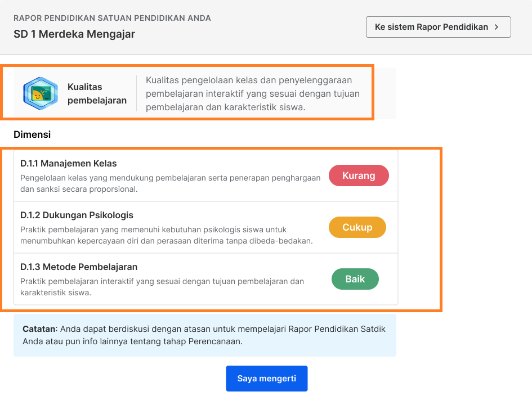Click the Metode Pembelajaran rating badge
This screenshot has width=532, height=405.
click(355, 279)
